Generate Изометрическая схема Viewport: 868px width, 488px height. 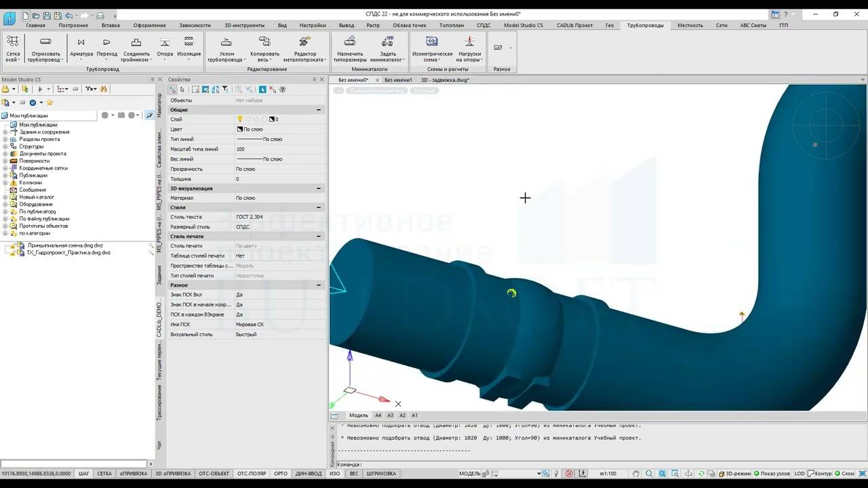pos(432,49)
